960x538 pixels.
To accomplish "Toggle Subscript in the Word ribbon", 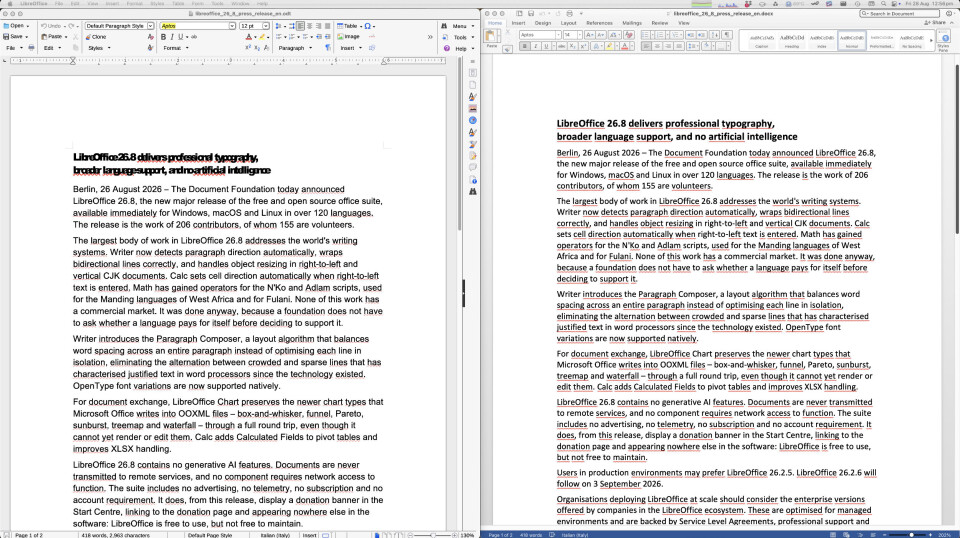I will pyautogui.click(x=572, y=46).
